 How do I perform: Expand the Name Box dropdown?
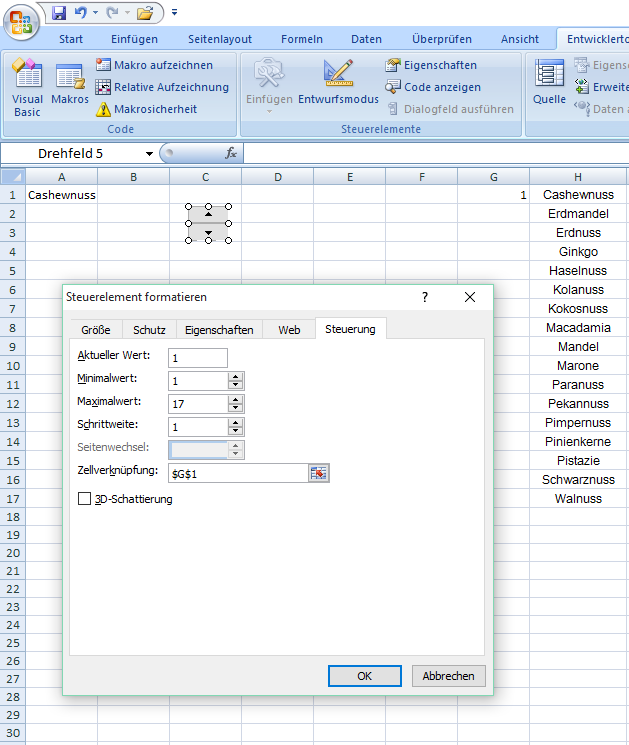(149, 154)
